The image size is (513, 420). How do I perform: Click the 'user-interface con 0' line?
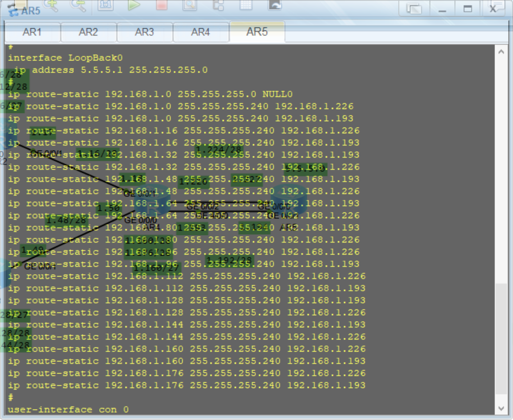(x=68, y=409)
